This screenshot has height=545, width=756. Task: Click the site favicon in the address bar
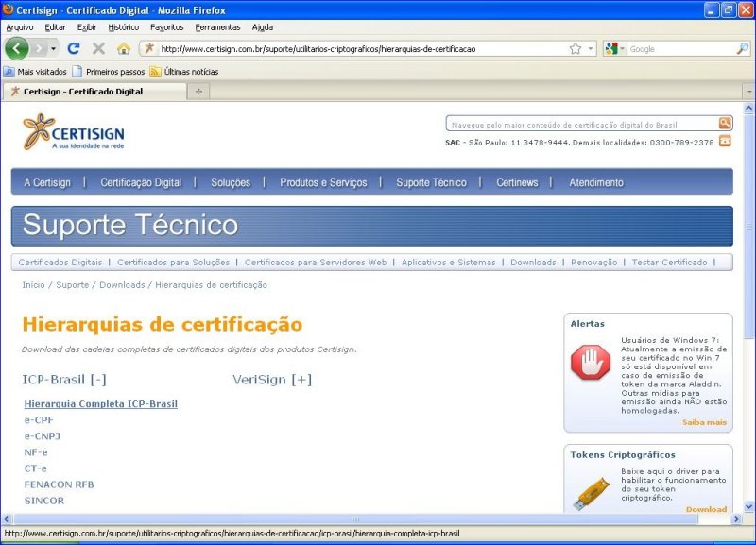pyautogui.click(x=149, y=48)
